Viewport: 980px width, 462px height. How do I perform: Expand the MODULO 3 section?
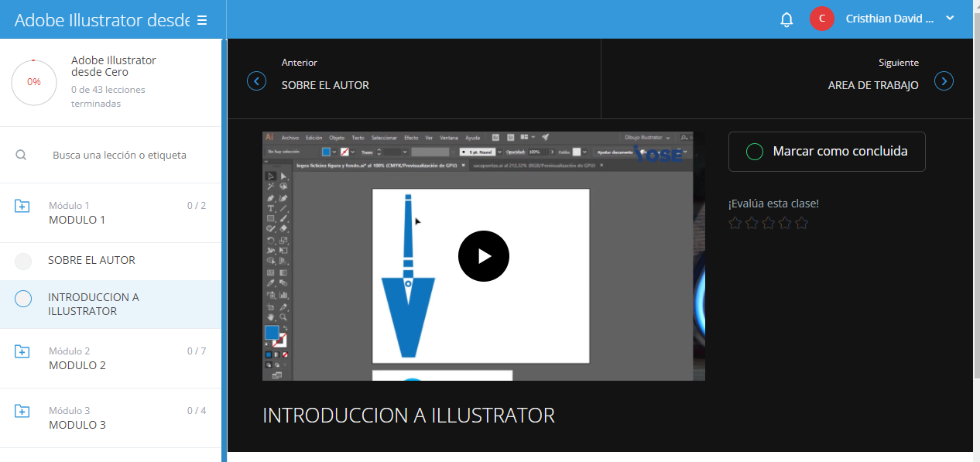(77, 425)
